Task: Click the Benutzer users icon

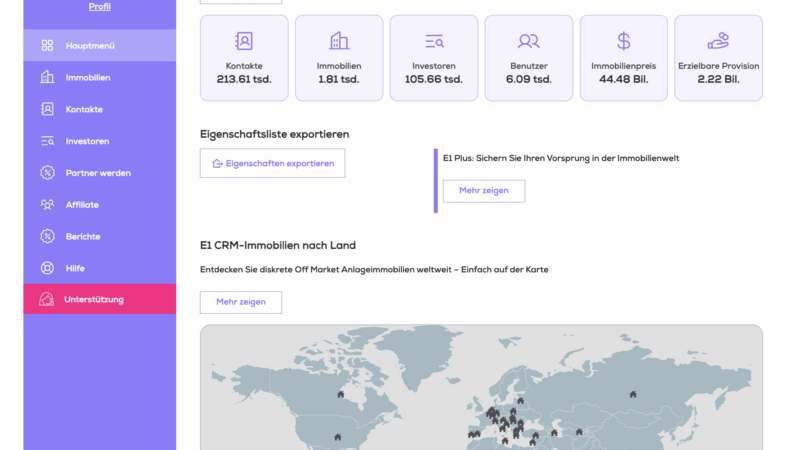Action: click(x=529, y=41)
